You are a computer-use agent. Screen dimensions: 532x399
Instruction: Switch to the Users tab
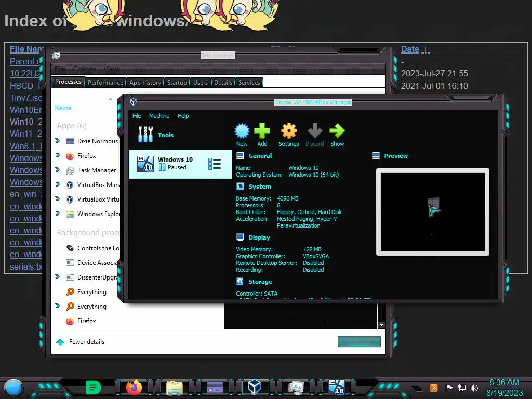point(200,83)
